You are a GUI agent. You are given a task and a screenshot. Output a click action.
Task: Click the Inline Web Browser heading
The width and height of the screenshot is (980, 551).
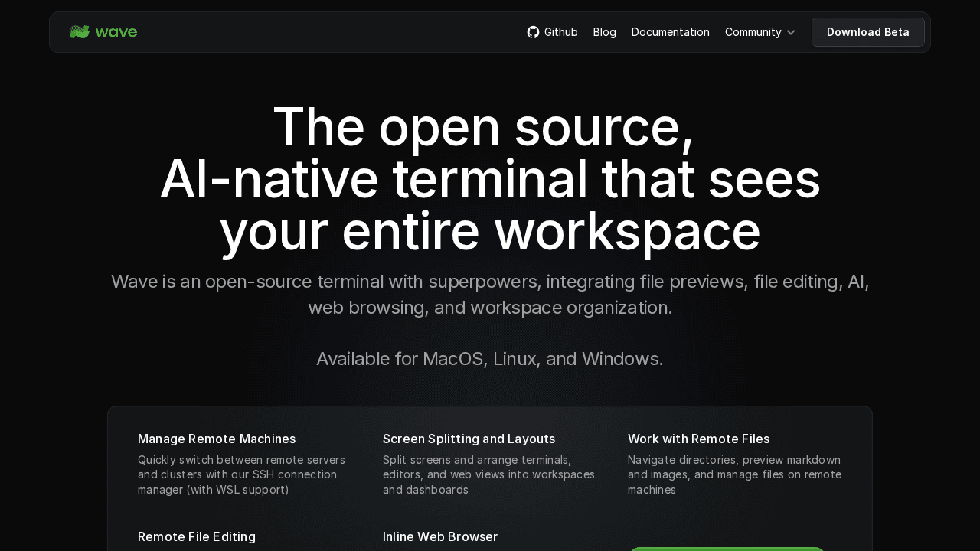click(440, 536)
